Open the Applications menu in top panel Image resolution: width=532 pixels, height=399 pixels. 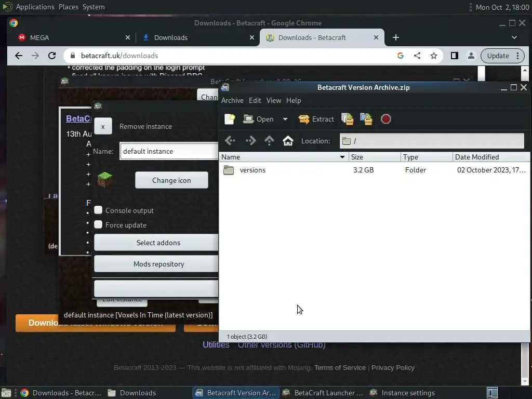pyautogui.click(x=35, y=7)
